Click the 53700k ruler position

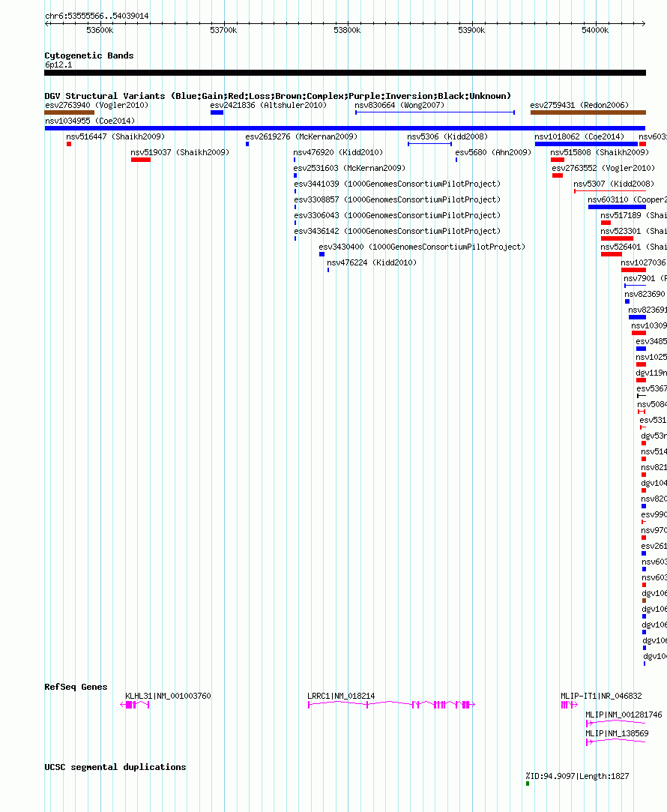click(223, 31)
